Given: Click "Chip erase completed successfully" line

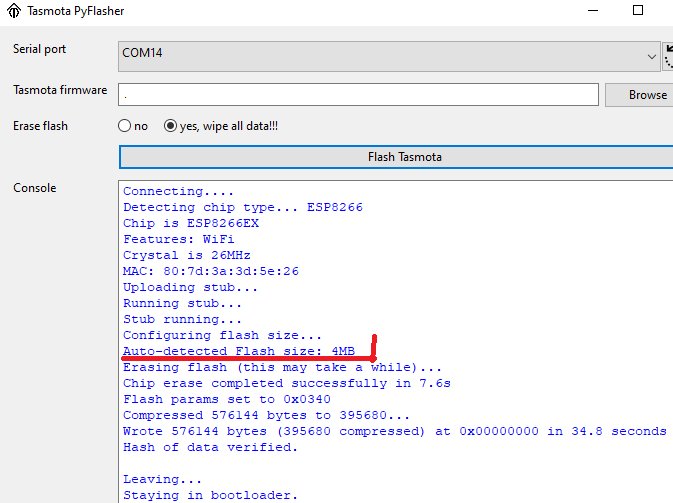Looking at the screenshot, I should (287, 383).
